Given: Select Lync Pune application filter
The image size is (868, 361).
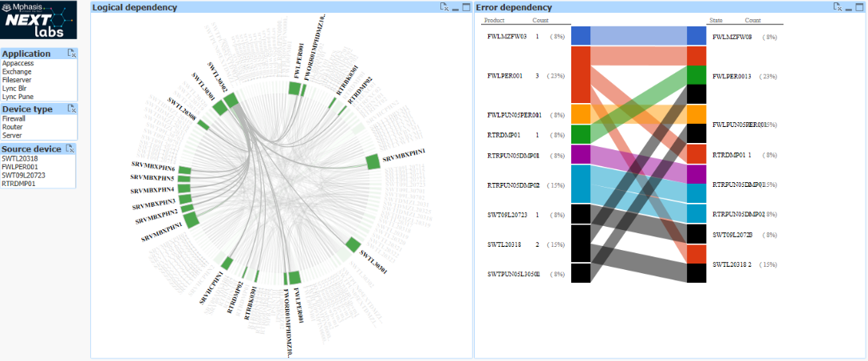Looking at the screenshot, I should tap(18, 97).
